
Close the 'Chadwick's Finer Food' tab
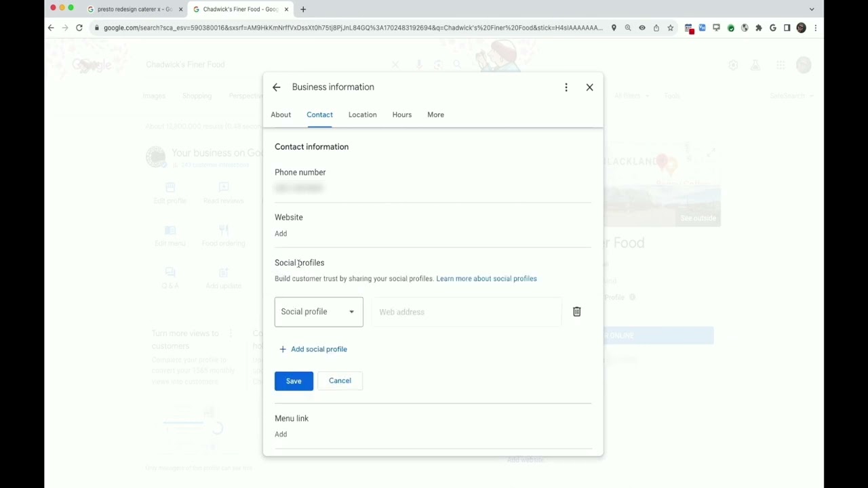287,9
